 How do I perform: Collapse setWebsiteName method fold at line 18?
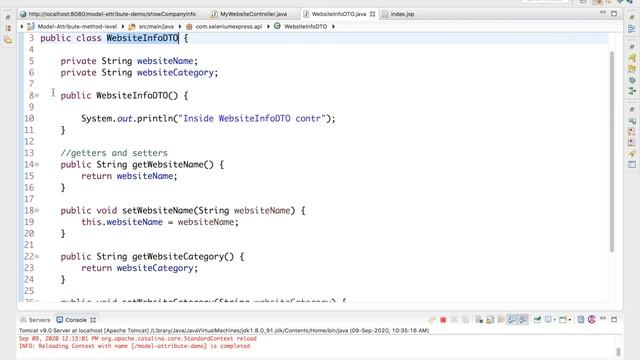click(x=37, y=211)
